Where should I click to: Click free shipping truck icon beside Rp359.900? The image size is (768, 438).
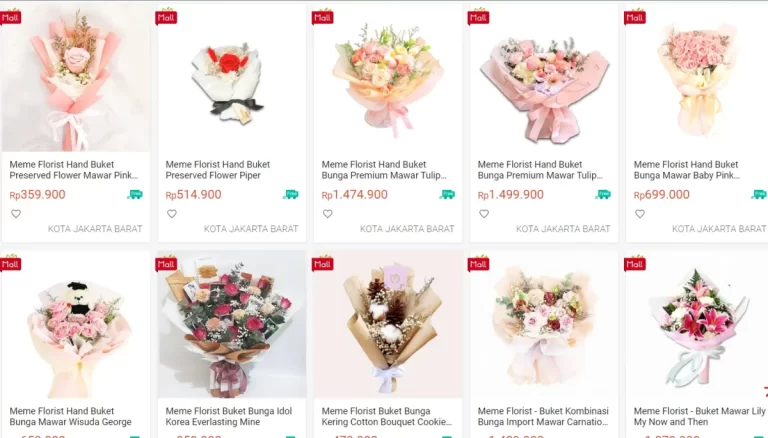coord(135,195)
